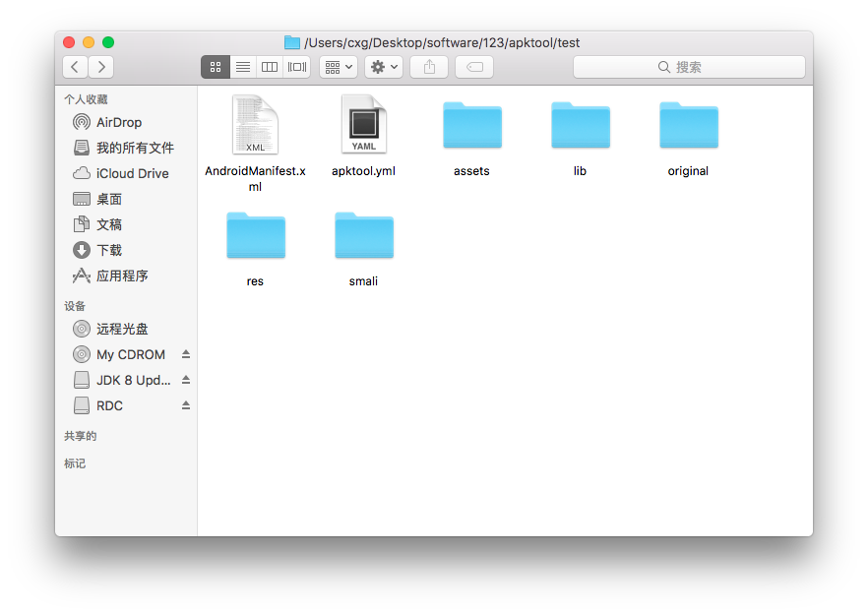Click the smali folder name label

point(364,281)
